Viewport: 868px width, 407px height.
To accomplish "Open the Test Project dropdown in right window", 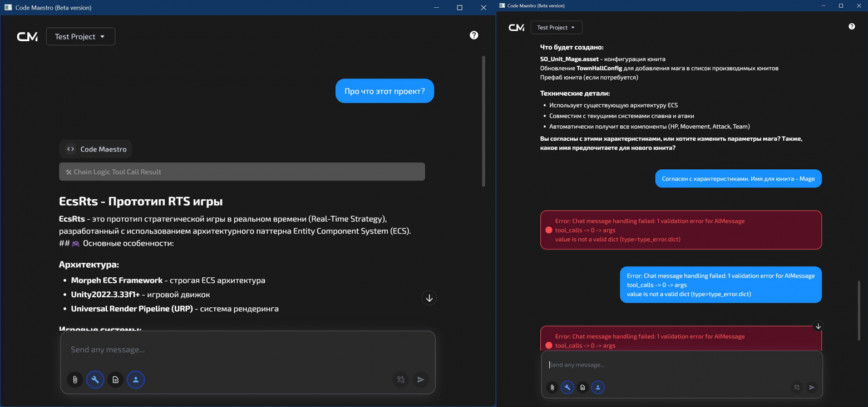I will (x=556, y=27).
